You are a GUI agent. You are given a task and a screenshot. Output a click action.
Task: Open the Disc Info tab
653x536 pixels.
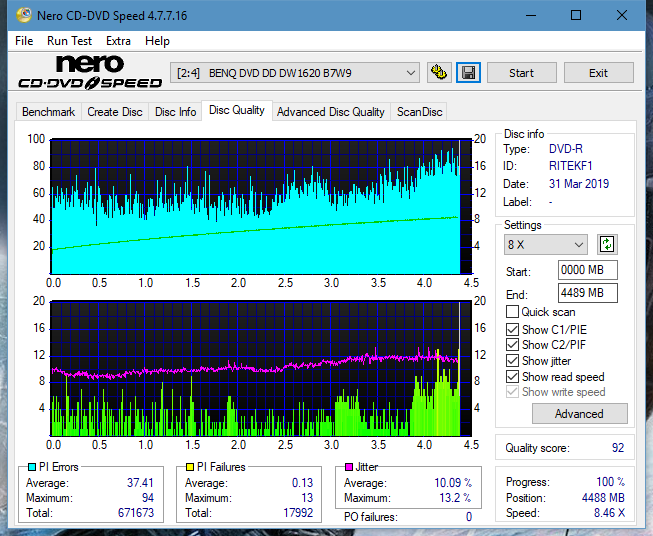click(175, 112)
